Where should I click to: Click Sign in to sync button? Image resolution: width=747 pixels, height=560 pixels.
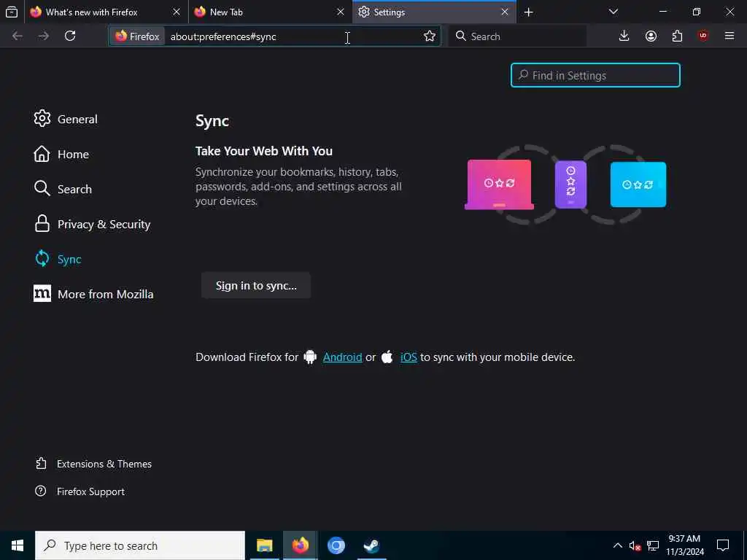(256, 286)
